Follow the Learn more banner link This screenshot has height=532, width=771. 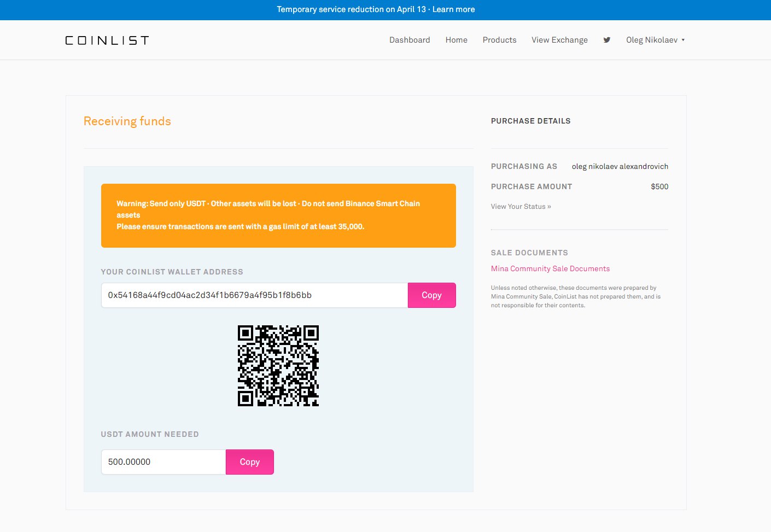[x=453, y=9]
